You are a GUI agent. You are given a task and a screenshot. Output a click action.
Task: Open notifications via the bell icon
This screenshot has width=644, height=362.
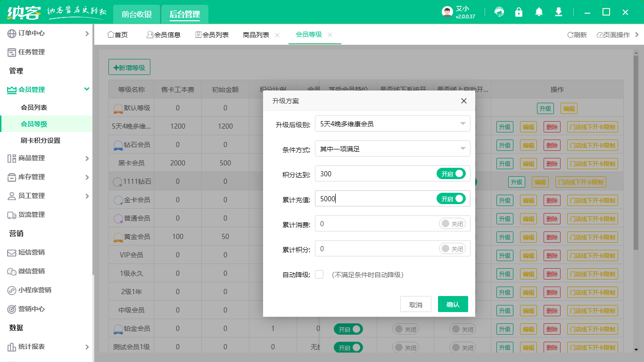pos(538,12)
